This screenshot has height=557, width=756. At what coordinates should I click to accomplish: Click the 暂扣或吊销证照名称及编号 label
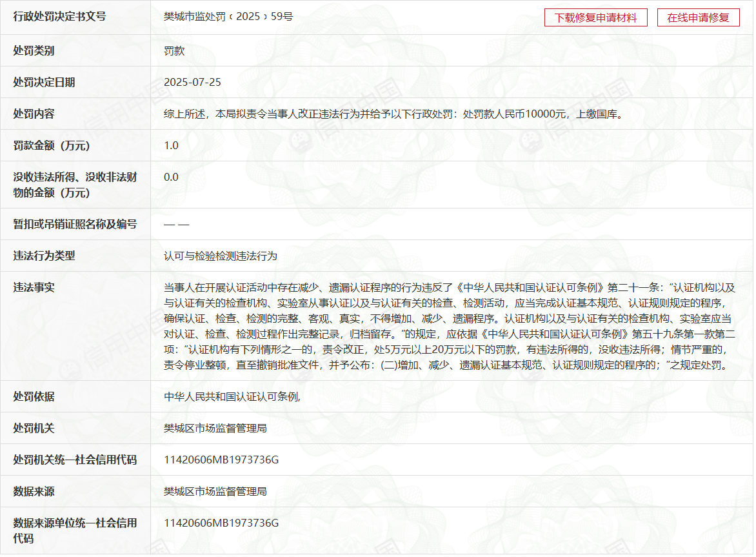[x=75, y=225]
